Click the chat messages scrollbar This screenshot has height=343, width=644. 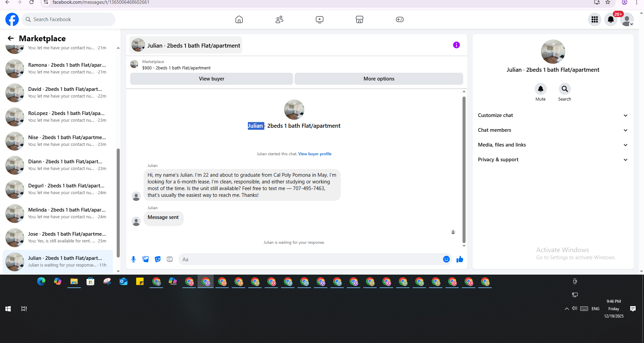464,169
